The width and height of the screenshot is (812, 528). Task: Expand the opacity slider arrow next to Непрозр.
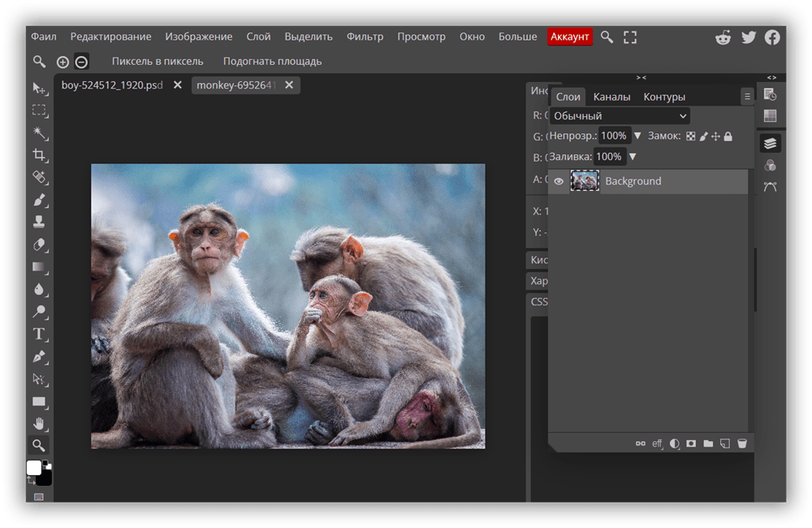click(637, 136)
